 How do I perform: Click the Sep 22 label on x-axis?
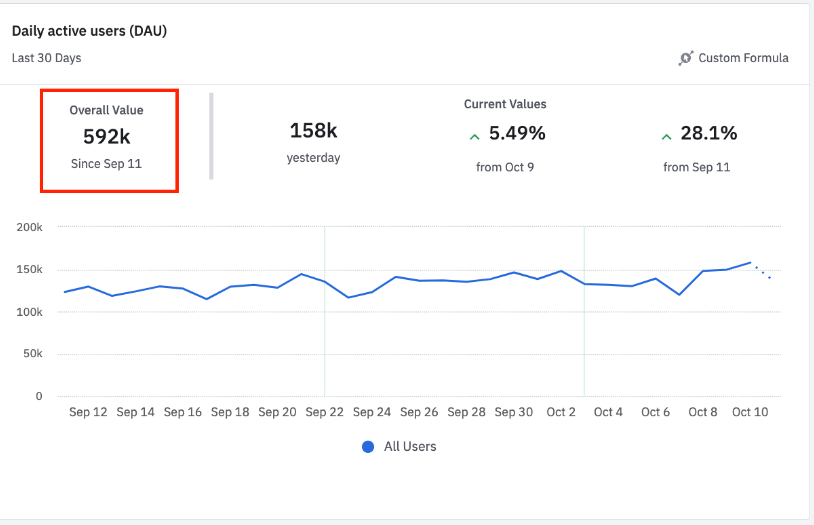[324, 412]
